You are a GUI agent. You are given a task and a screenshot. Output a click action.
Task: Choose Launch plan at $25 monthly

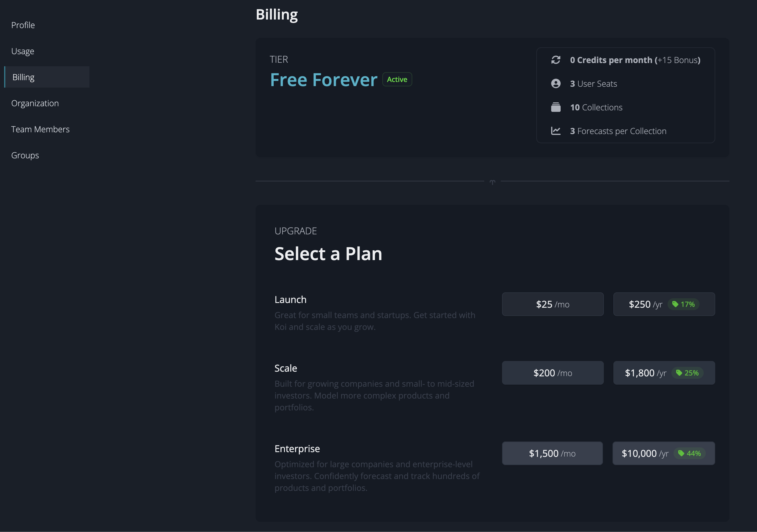pos(553,304)
